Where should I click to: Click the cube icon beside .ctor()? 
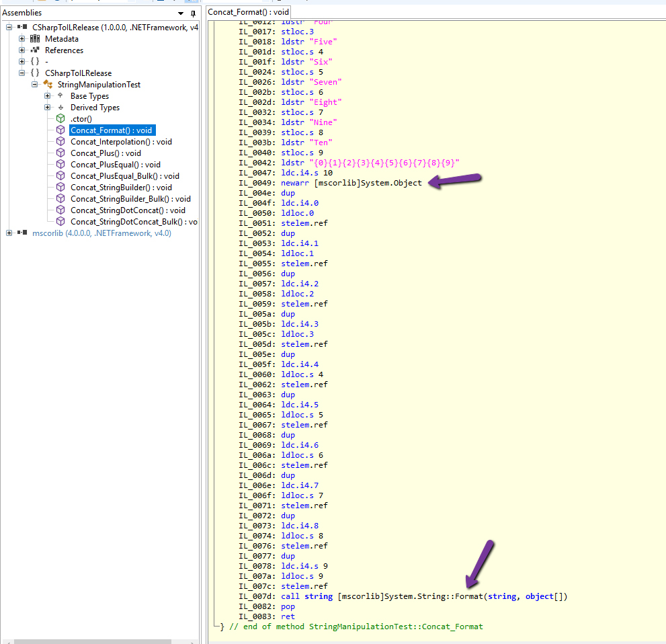pyautogui.click(x=62, y=118)
